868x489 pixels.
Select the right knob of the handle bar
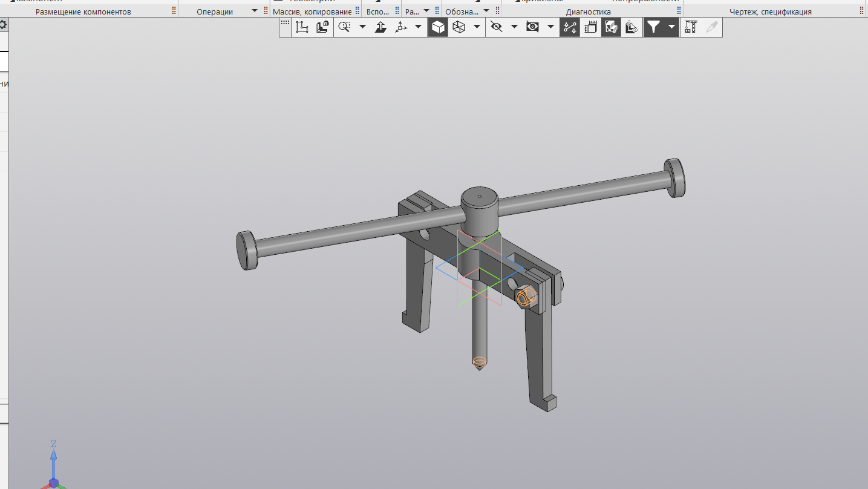point(675,177)
